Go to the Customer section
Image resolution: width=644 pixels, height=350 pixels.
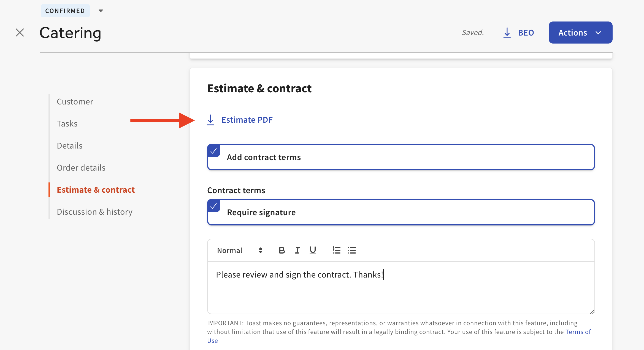75,102
